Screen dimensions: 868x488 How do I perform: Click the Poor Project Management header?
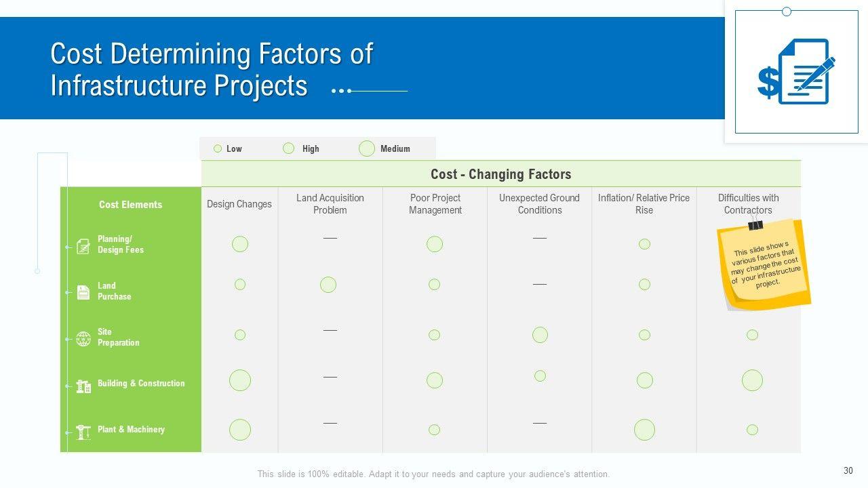[435, 204]
